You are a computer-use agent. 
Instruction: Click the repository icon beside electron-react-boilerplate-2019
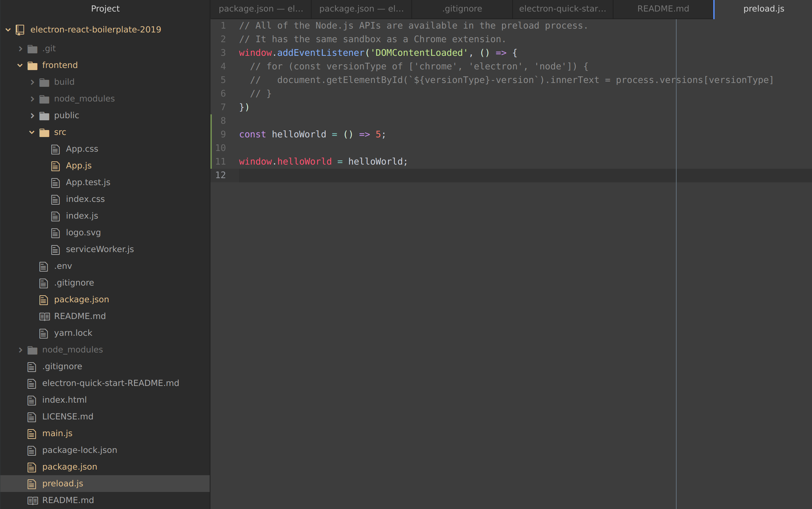(x=20, y=30)
